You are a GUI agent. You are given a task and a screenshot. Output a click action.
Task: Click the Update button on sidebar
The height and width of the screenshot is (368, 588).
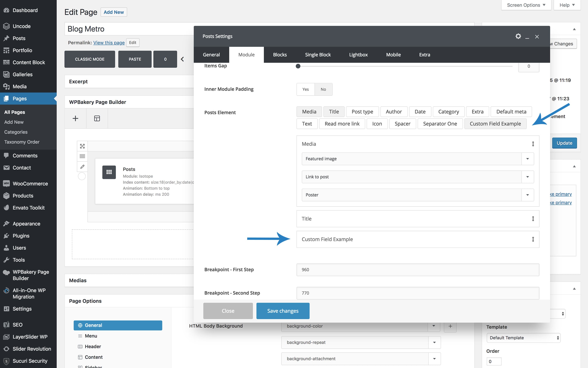click(565, 143)
